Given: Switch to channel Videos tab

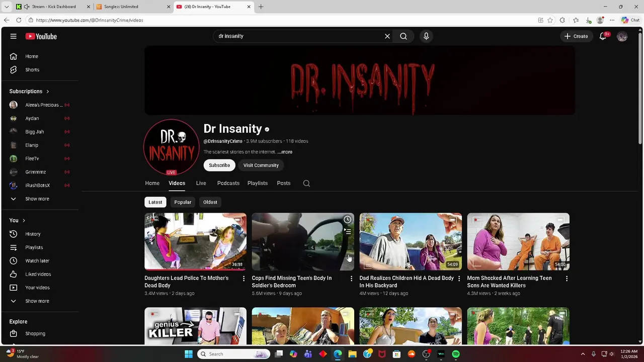Looking at the screenshot, I should pyautogui.click(x=177, y=184).
